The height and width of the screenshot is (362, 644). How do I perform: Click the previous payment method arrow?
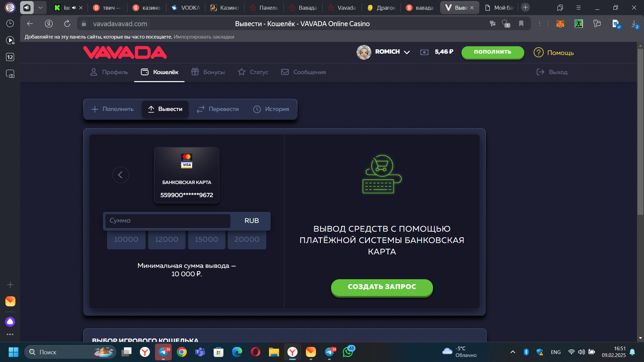[120, 175]
